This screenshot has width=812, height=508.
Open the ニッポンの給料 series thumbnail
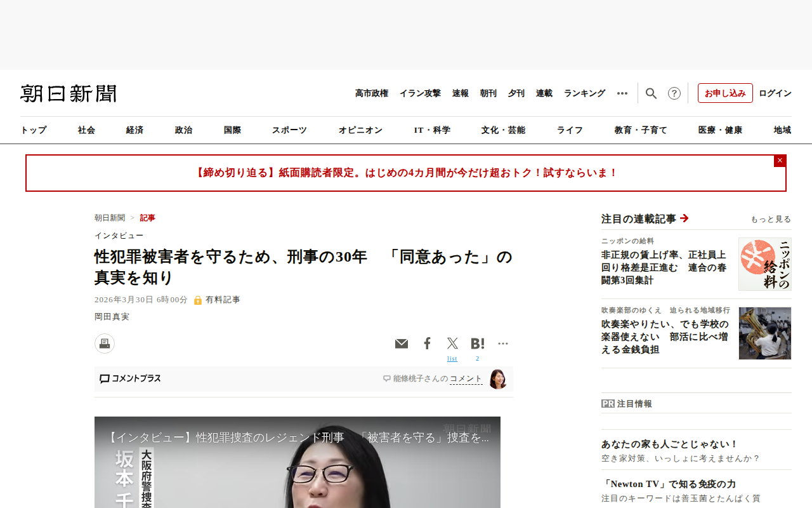click(x=765, y=264)
